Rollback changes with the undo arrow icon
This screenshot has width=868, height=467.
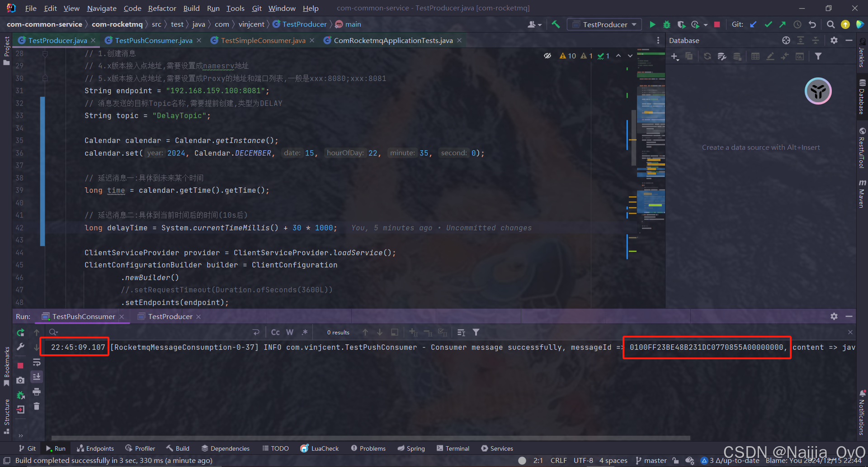tap(812, 24)
